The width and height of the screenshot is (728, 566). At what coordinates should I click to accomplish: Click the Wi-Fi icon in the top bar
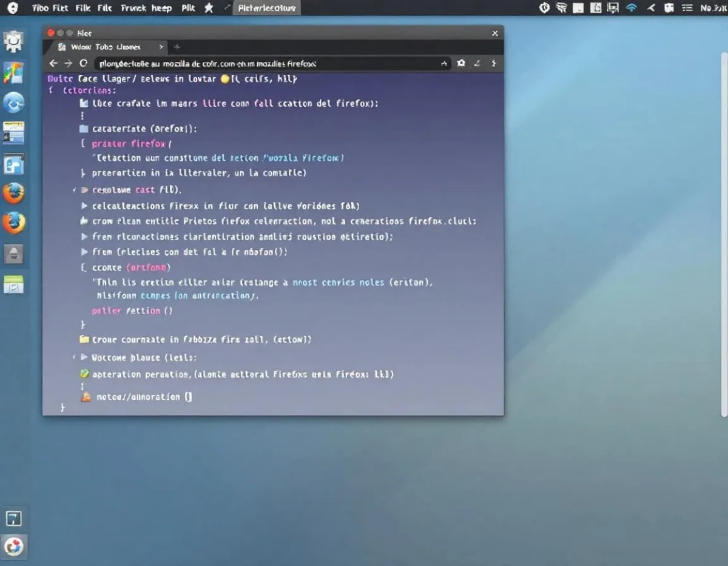[631, 8]
